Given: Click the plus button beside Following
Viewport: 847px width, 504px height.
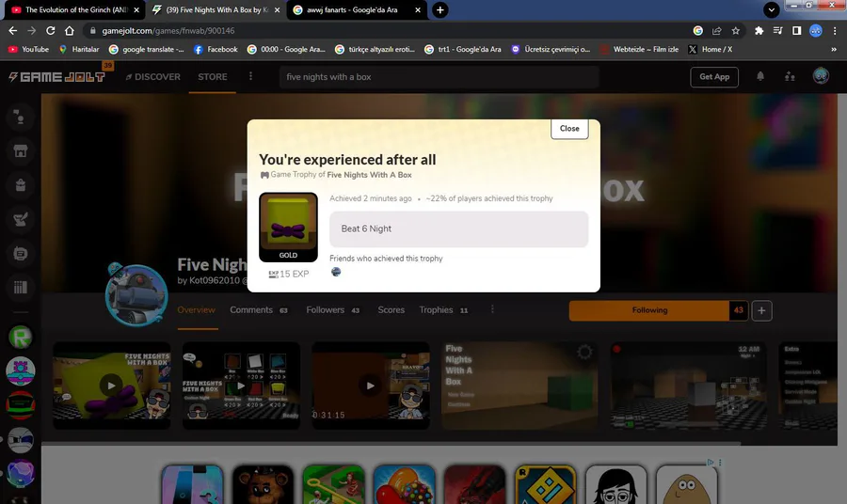Looking at the screenshot, I should pos(761,310).
